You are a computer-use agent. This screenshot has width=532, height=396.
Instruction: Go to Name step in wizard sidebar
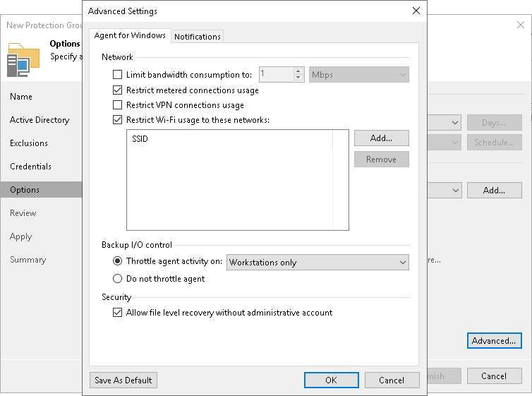[x=21, y=97]
